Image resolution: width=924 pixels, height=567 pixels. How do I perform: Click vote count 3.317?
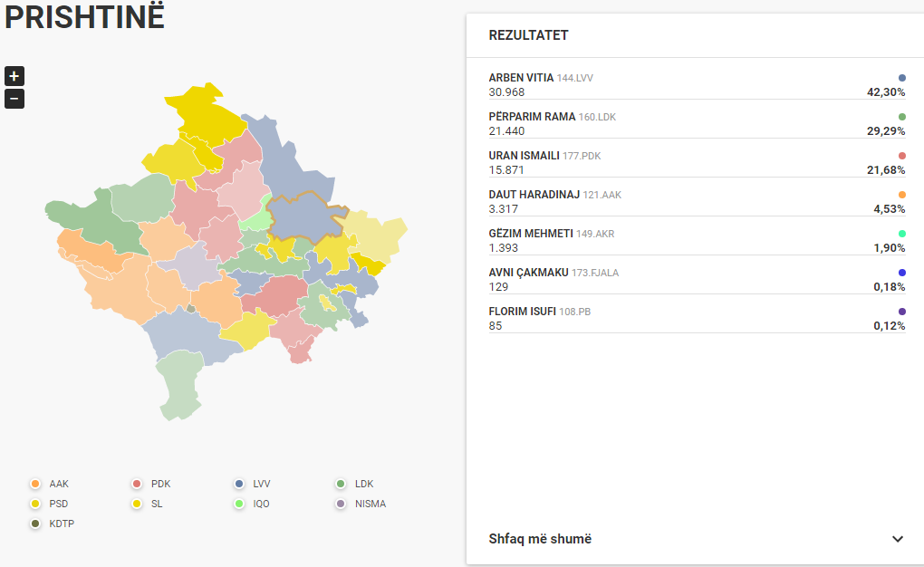tap(504, 208)
